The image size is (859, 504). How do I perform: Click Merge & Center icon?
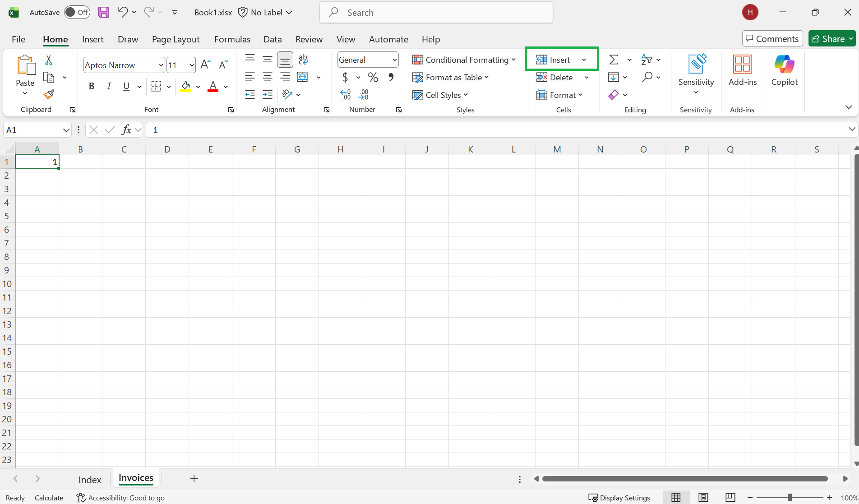(303, 77)
